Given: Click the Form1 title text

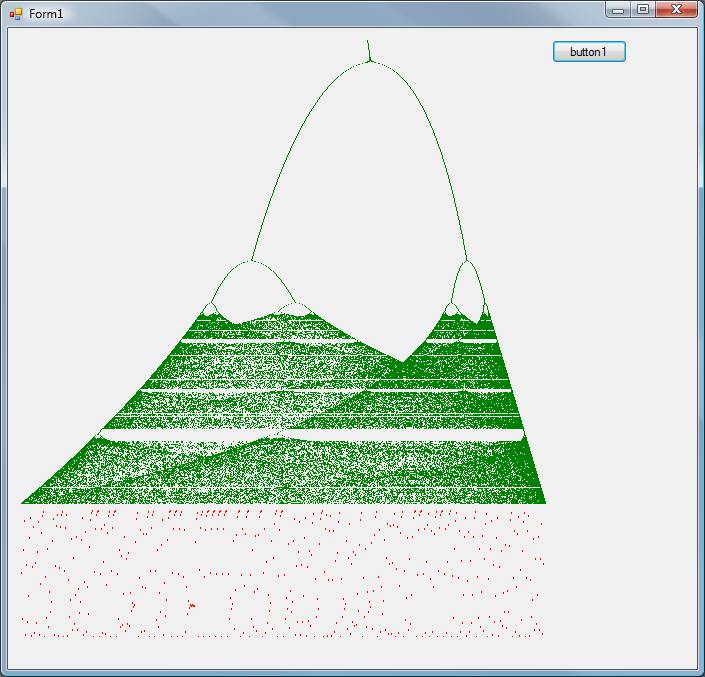Looking at the screenshot, I should [46, 14].
